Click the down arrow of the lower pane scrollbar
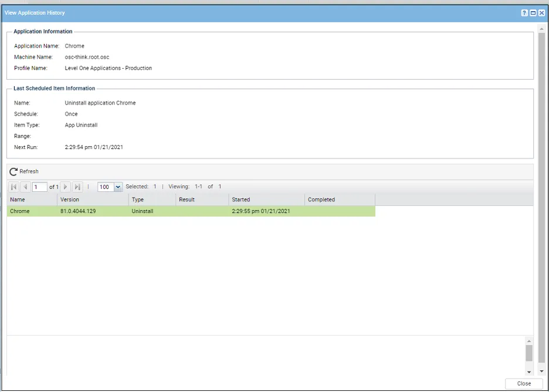 (529, 371)
